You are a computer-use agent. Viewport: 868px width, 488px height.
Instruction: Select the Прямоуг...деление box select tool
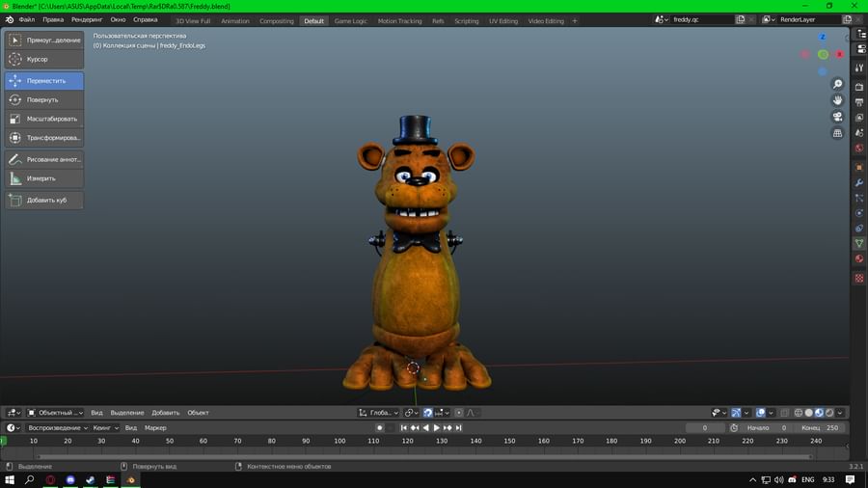[44, 40]
